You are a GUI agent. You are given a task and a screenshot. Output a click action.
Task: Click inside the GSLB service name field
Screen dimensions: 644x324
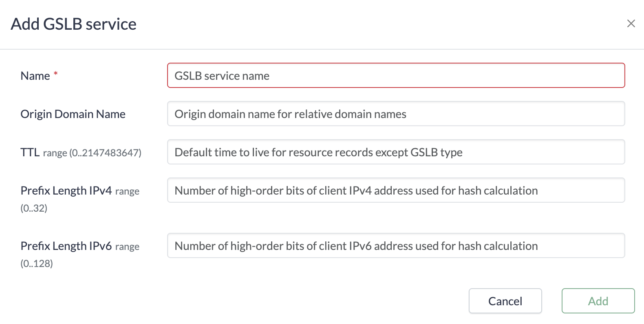(395, 75)
